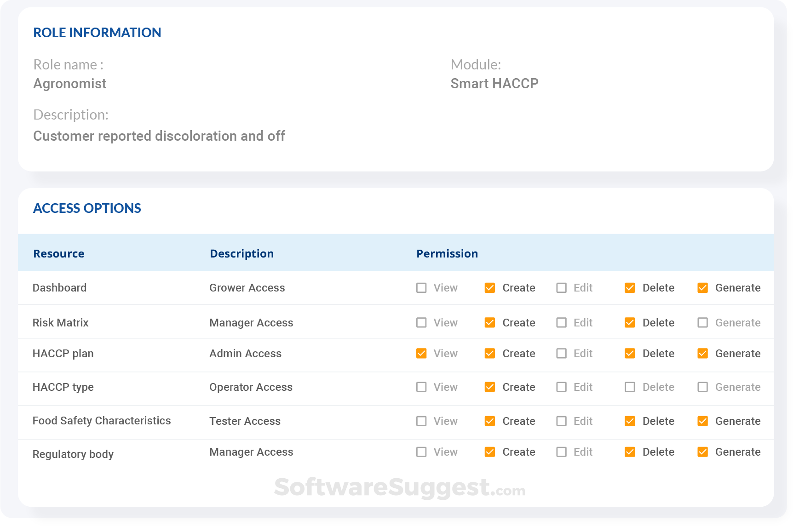The image size is (799, 532).
Task: Uncheck Delete permission for Dashboard
Action: 630,287
